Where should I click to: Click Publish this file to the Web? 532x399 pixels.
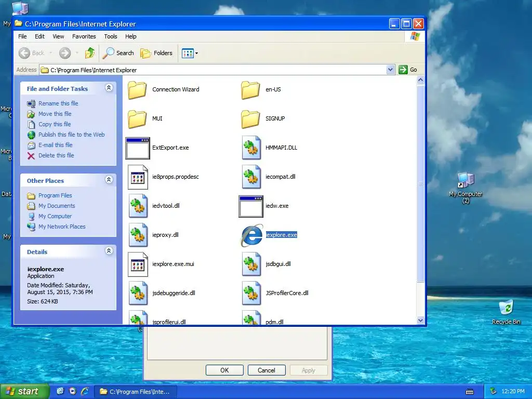pyautogui.click(x=71, y=135)
